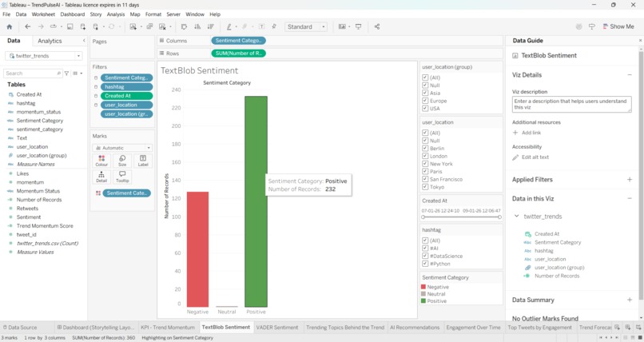644x342 pixels.
Task: Click the Show Me button
Action: click(618, 26)
